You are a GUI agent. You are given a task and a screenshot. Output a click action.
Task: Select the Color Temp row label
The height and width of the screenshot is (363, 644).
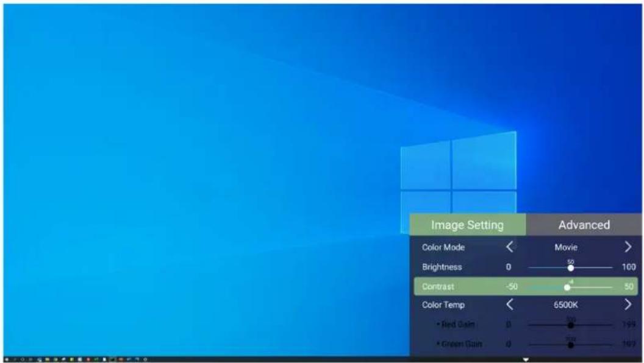443,305
